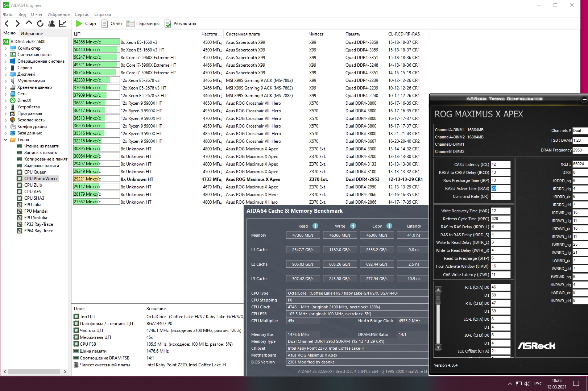Select the FP64 Ray-Trace test icon

point(20,231)
